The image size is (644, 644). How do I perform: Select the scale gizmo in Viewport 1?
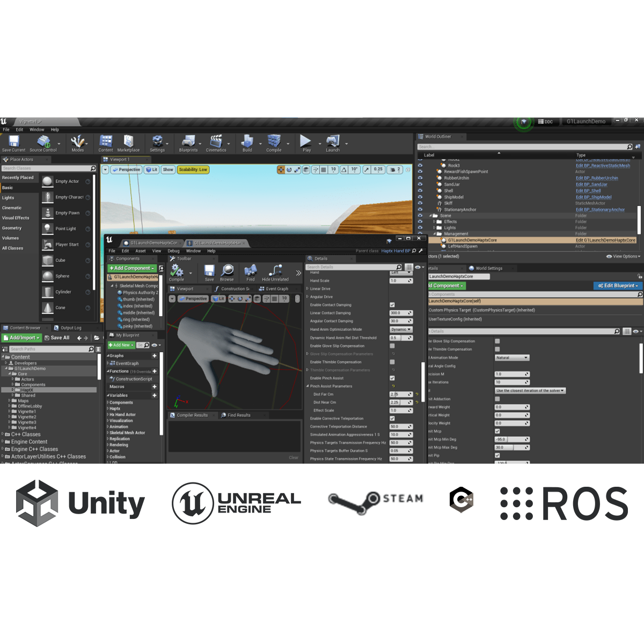click(x=297, y=170)
